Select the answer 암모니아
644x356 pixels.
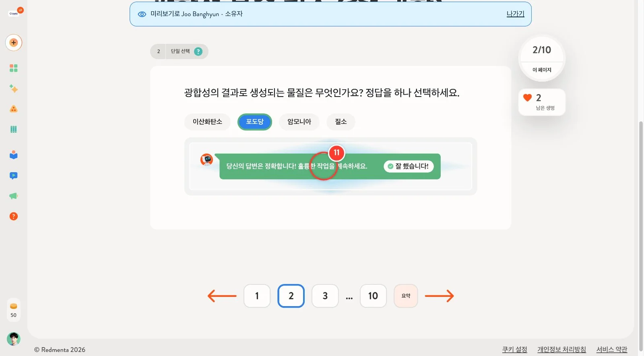point(299,122)
